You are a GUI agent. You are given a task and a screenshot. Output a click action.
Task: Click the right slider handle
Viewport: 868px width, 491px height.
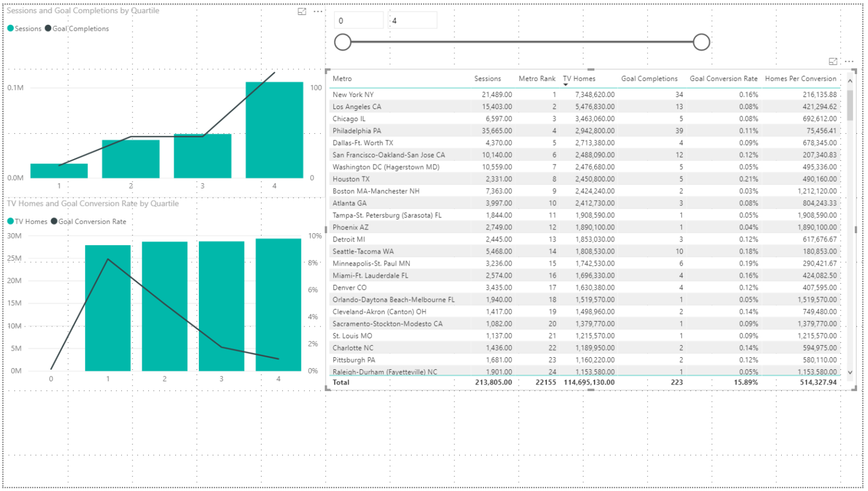pos(701,42)
